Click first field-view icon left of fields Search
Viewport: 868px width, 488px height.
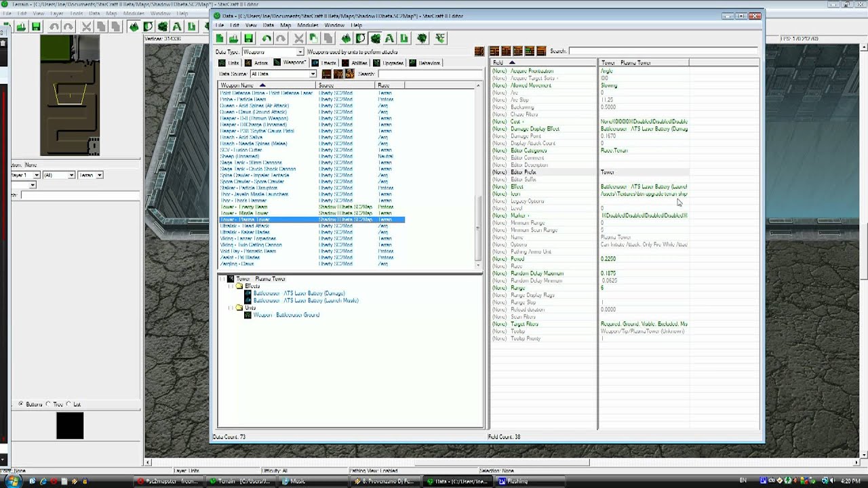(494, 52)
